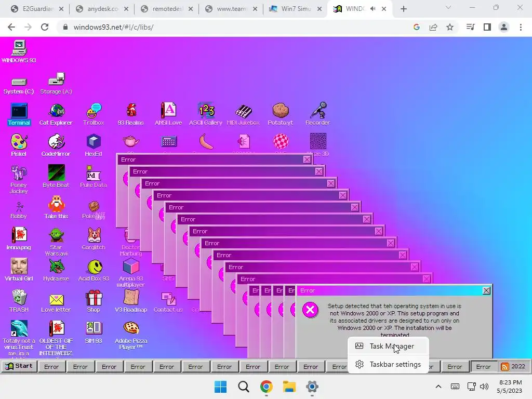Launch the Acid Box 93 icon
The height and width of the screenshot is (399, 532).
click(x=94, y=270)
